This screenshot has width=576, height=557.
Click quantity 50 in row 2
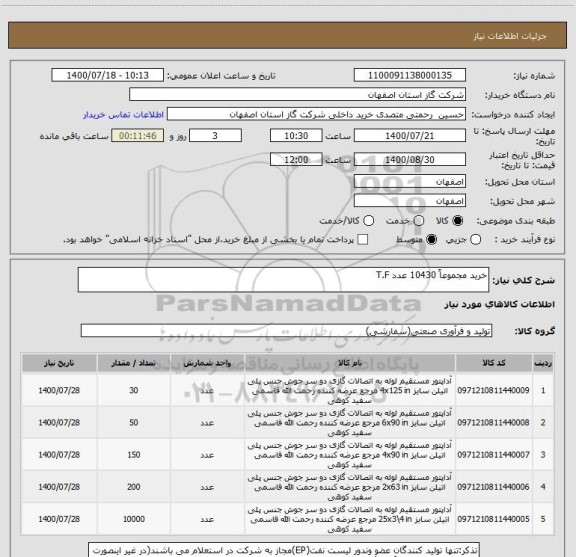pos(134,423)
